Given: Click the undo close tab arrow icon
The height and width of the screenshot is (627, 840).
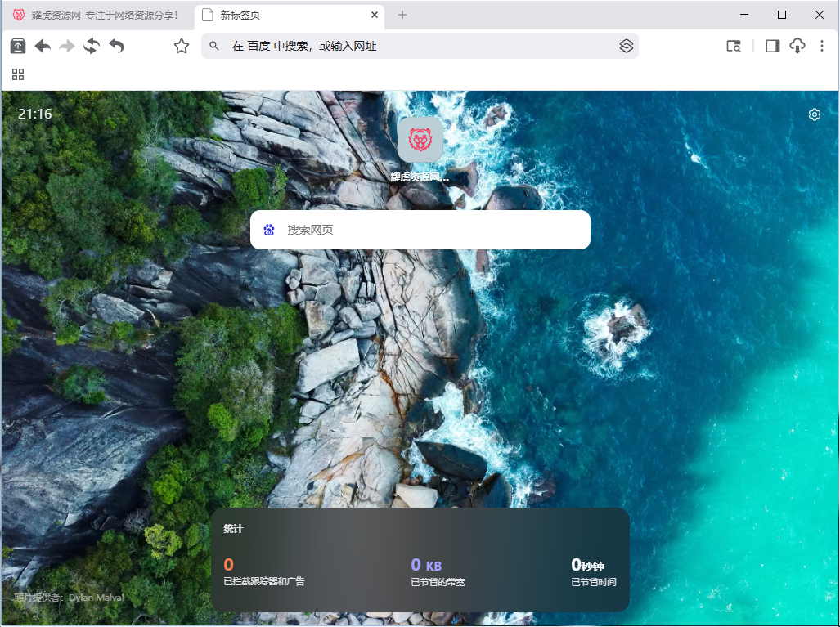Looking at the screenshot, I should 116,47.
